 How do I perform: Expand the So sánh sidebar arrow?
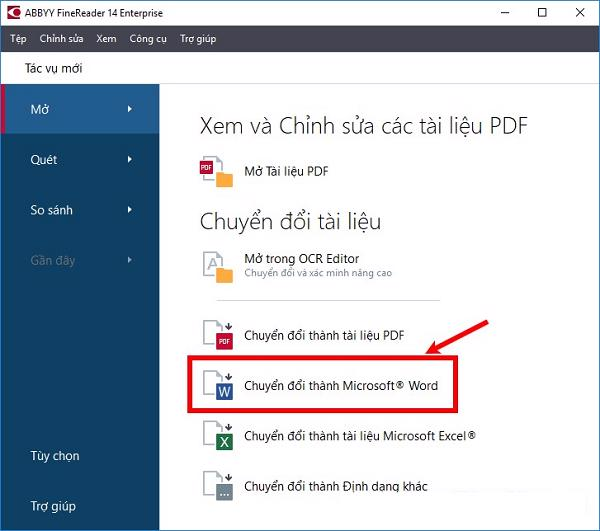(129, 210)
